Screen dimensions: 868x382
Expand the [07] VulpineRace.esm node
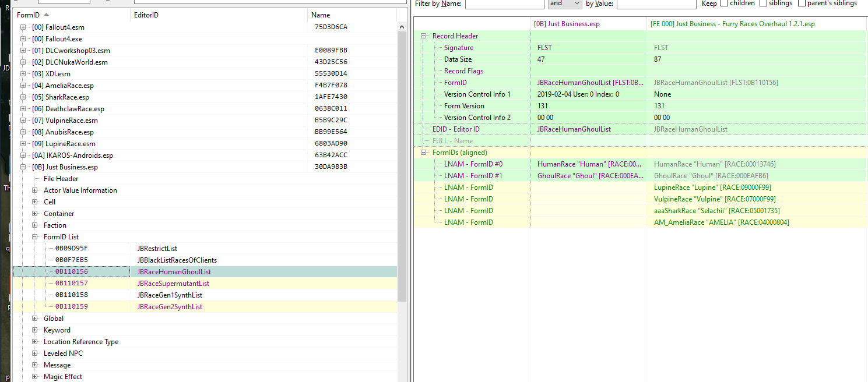(23, 121)
